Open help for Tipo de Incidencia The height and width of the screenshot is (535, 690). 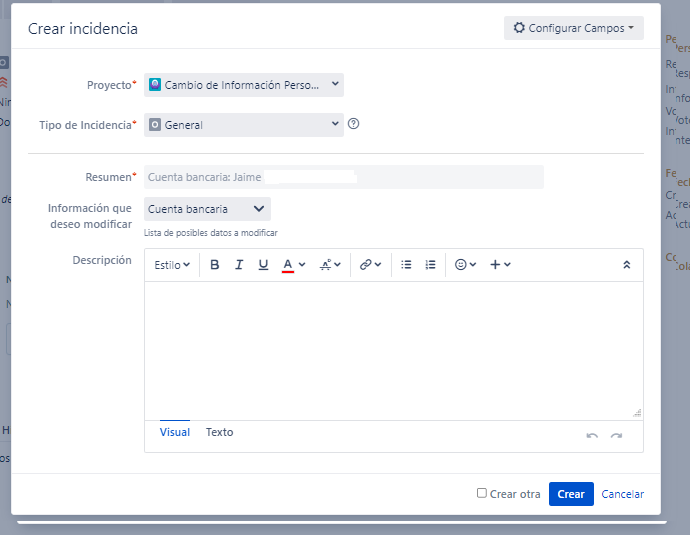353,124
